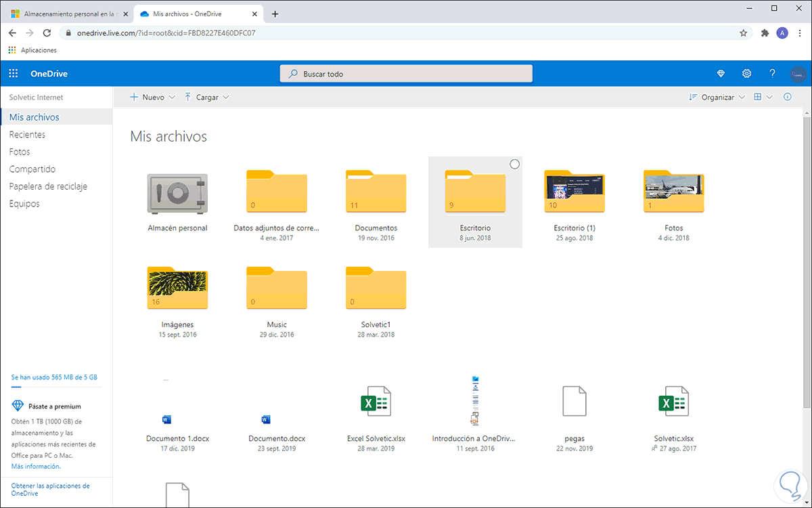The width and height of the screenshot is (812, 508).
Task: Open the premium diamond icon in header
Action: (x=721, y=74)
